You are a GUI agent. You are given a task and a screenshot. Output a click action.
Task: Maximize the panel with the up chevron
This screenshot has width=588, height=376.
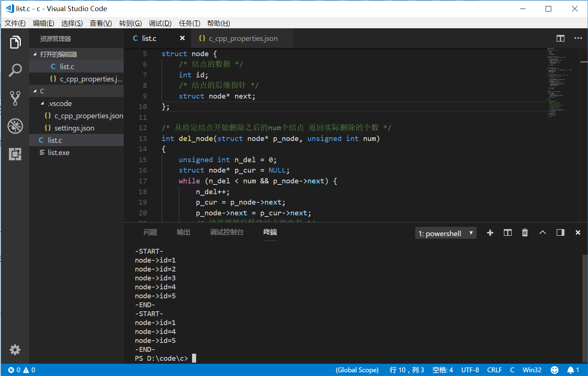tap(543, 233)
